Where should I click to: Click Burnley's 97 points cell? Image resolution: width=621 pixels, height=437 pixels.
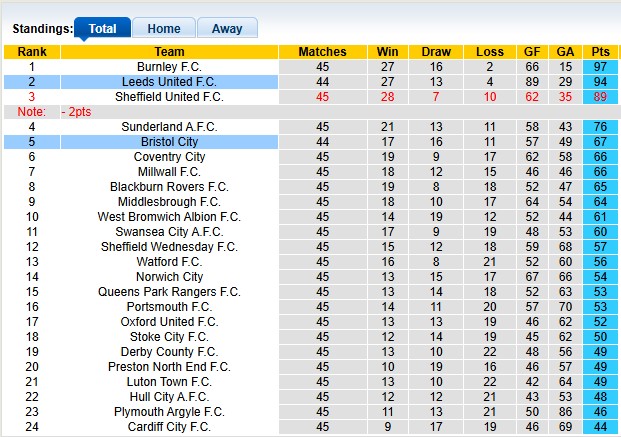tap(600, 67)
